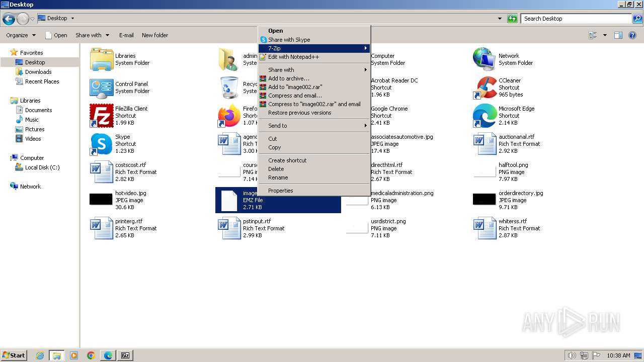Select Network in navigation pane
This screenshot has width=644, height=362.
(30, 187)
